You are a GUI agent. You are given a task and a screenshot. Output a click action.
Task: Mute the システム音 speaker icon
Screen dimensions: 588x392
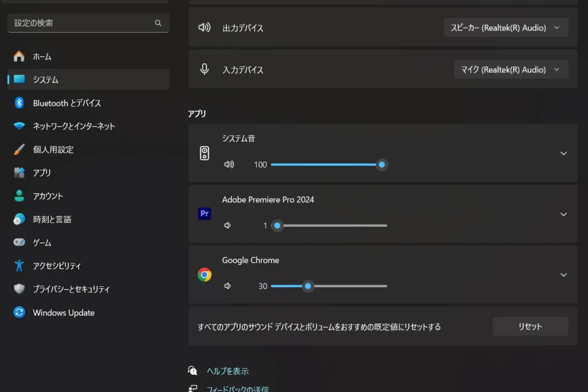(229, 164)
